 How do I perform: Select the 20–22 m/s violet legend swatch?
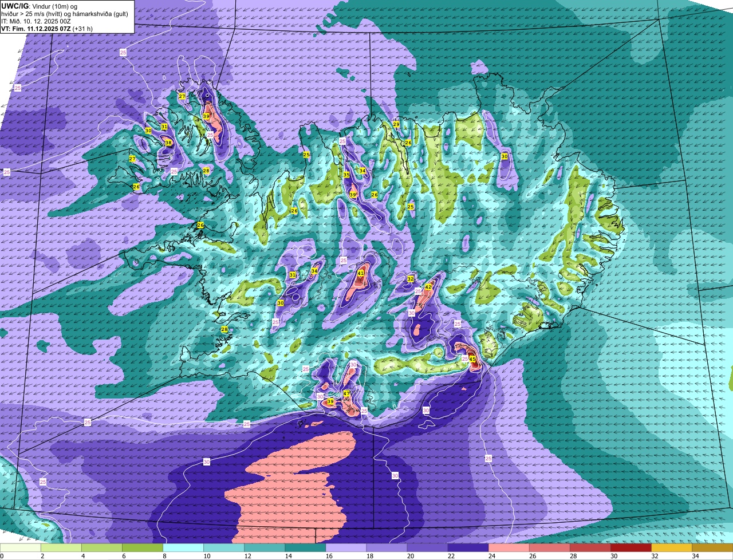427,548
